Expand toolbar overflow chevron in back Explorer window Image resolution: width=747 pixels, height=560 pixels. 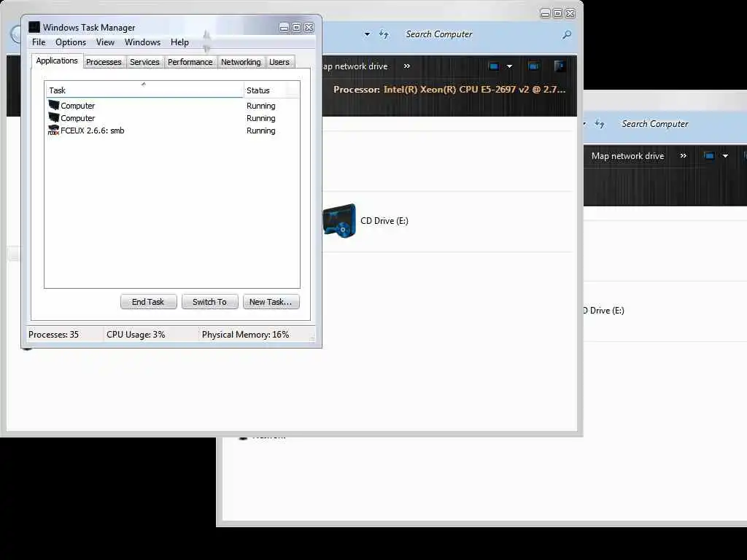point(683,156)
